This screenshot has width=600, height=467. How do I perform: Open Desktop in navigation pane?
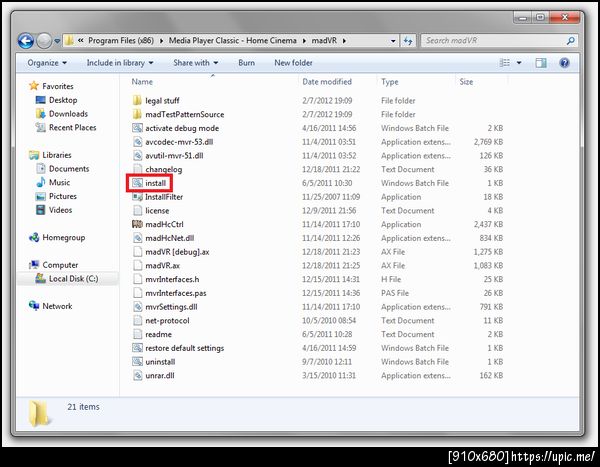[56, 100]
